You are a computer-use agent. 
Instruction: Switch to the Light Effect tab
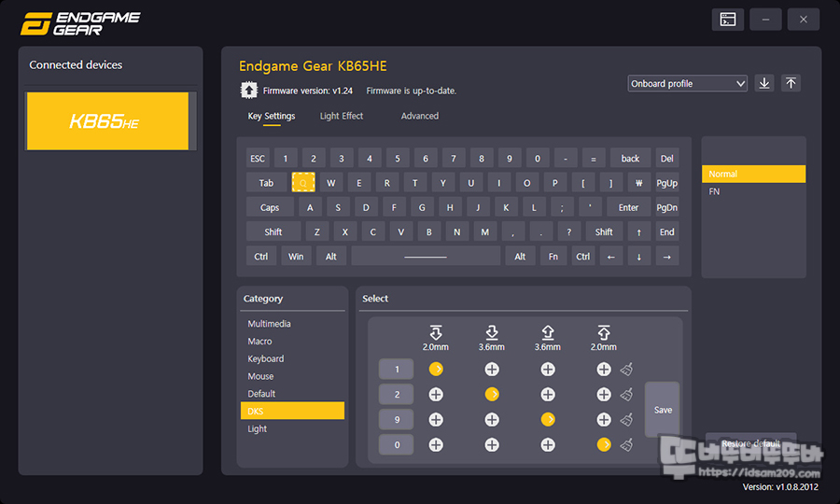click(x=342, y=116)
